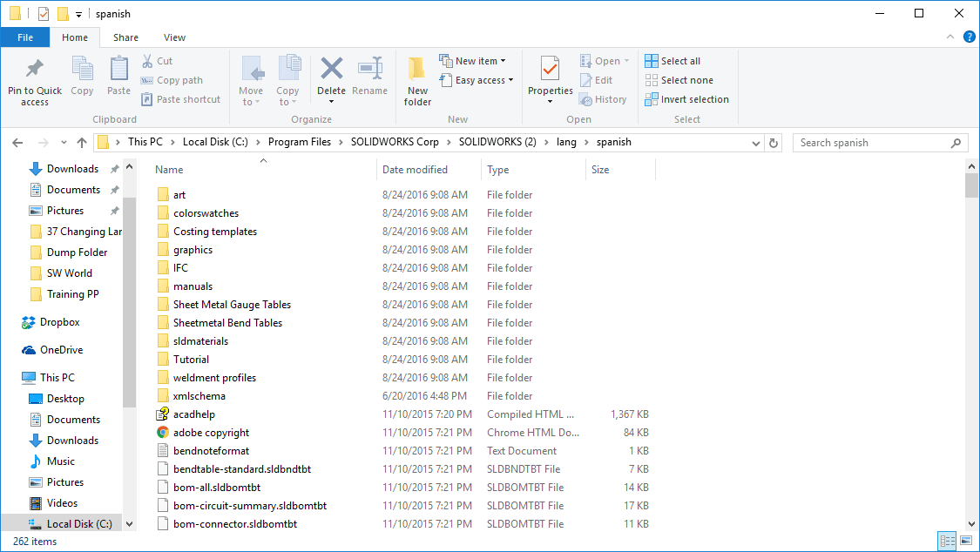980x552 pixels.
Task: Click the search magnifier icon
Action: (956, 143)
